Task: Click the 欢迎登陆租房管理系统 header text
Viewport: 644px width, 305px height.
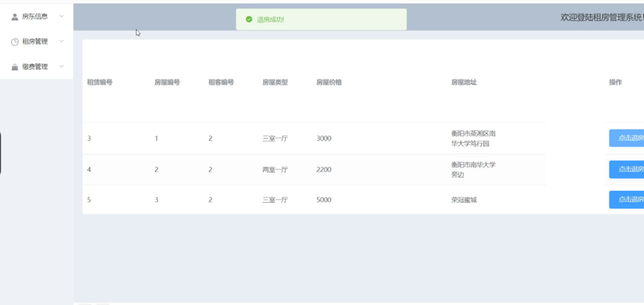Action: coord(602,17)
